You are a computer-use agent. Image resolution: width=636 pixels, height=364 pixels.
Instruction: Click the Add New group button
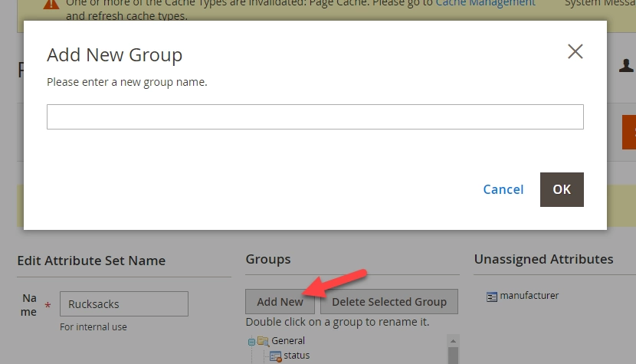(x=280, y=301)
